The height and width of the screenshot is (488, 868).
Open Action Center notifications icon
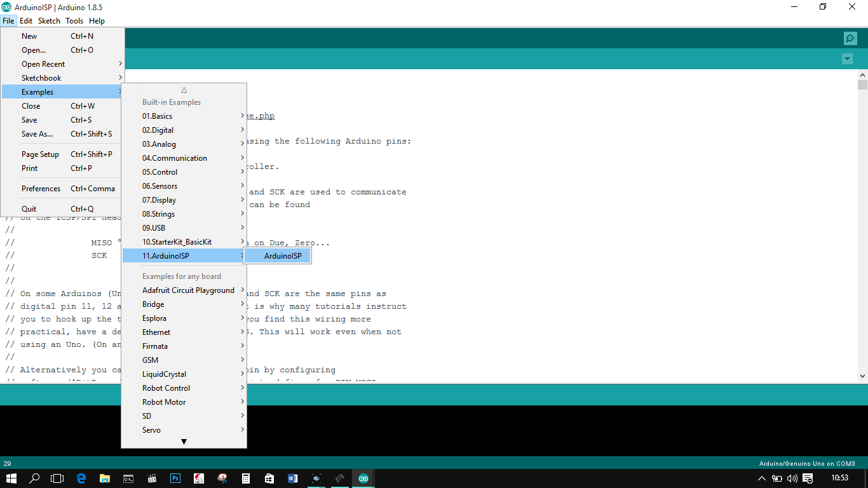[807, 478]
